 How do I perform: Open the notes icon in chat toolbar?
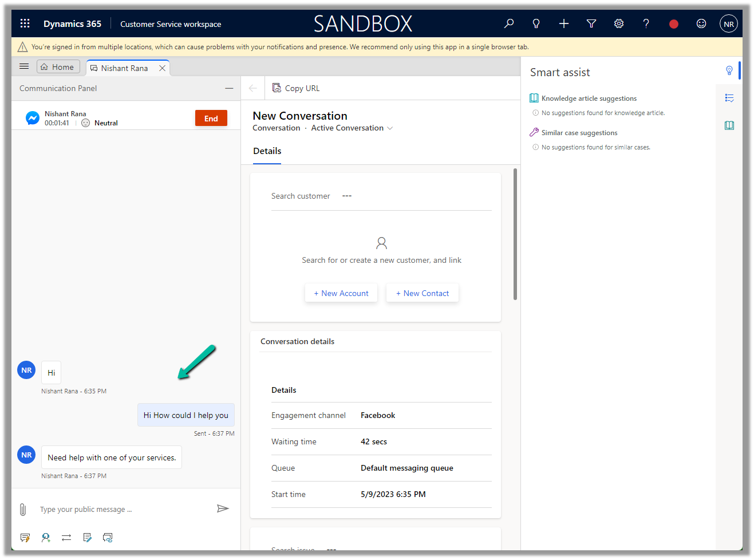pyautogui.click(x=87, y=538)
